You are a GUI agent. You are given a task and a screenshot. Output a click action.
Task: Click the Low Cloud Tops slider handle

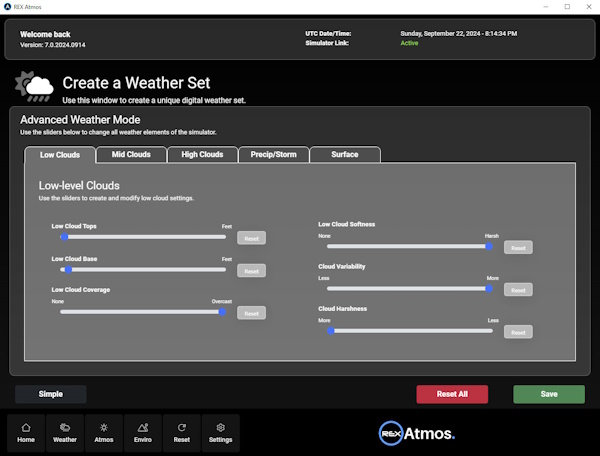tap(64, 237)
